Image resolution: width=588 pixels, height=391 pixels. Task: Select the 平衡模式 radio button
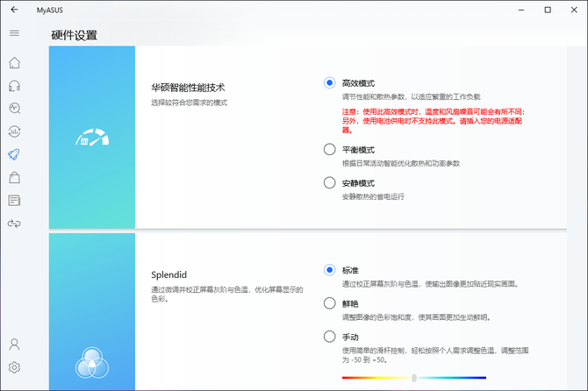[329, 150]
